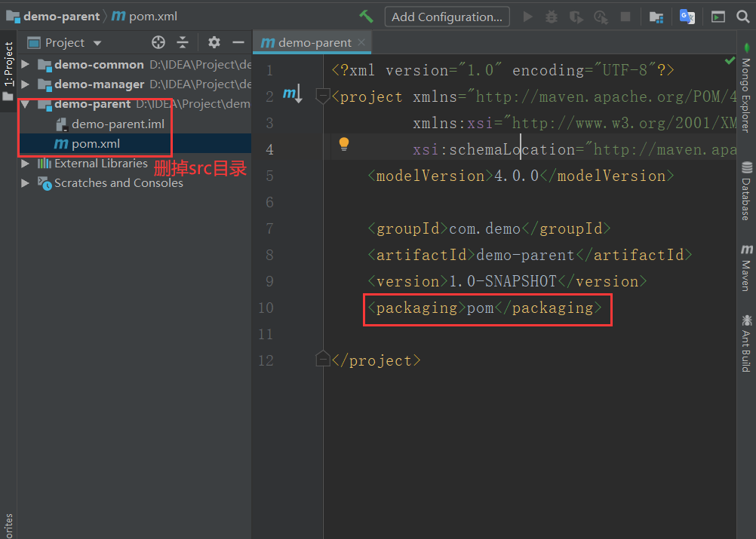Image resolution: width=756 pixels, height=539 pixels.
Task: Click demo-parent in the breadcrumb
Action: click(61, 17)
